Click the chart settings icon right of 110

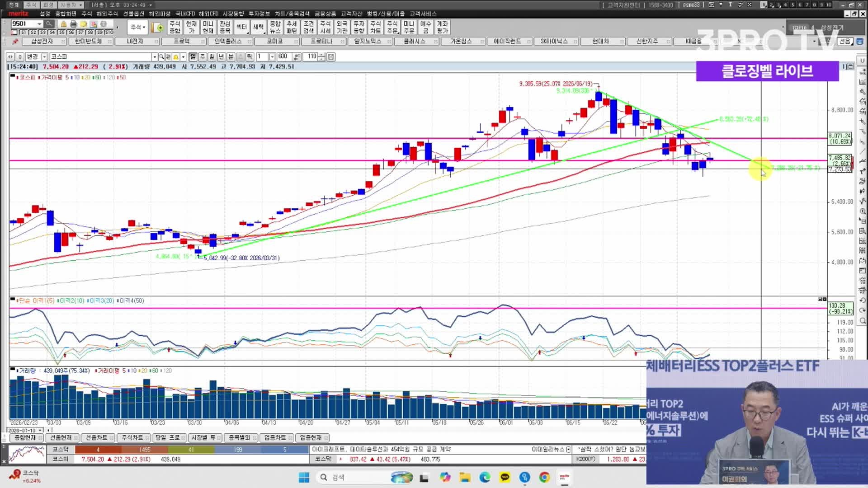point(331,57)
